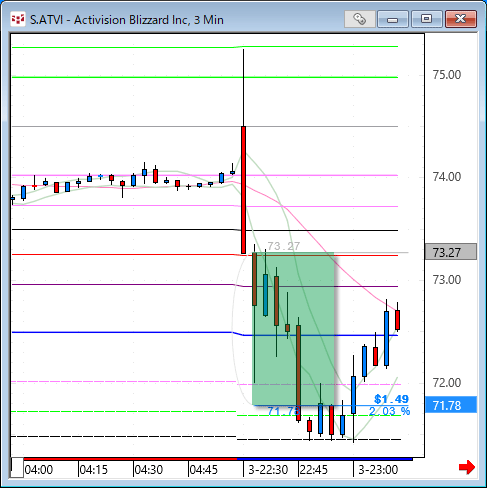Click the 72.00 price axis label
Screen dimensions: 487x488
[x=447, y=383]
